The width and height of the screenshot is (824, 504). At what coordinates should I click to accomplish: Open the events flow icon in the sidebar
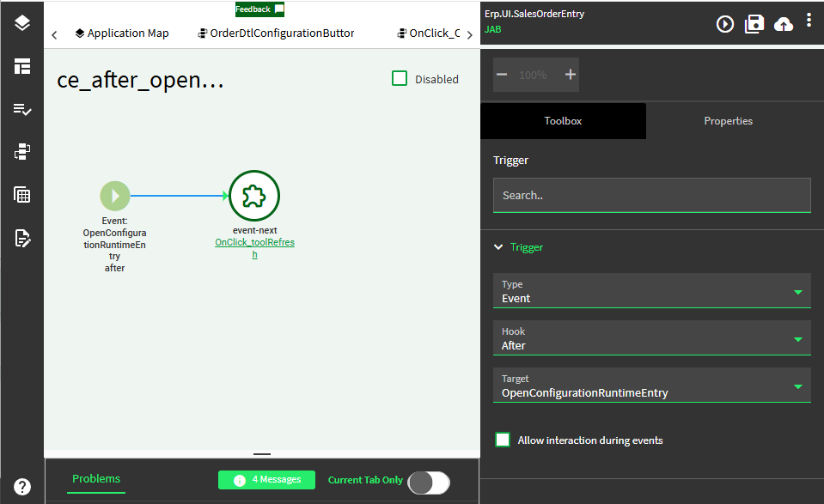pyautogui.click(x=22, y=152)
